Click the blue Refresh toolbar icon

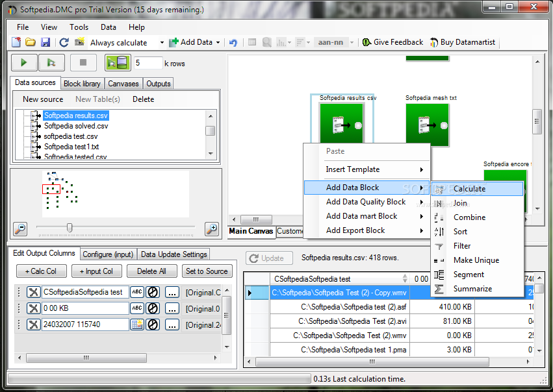[x=64, y=42]
